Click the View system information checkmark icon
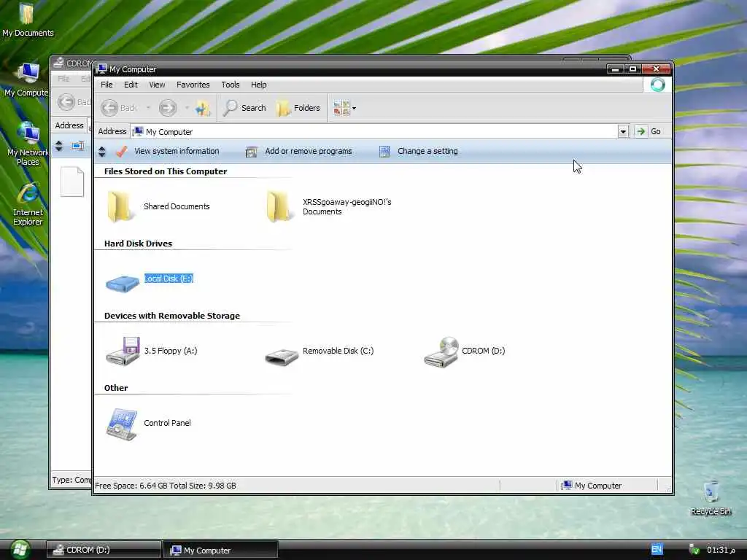Screen dimensions: 747x560 pyautogui.click(x=122, y=151)
